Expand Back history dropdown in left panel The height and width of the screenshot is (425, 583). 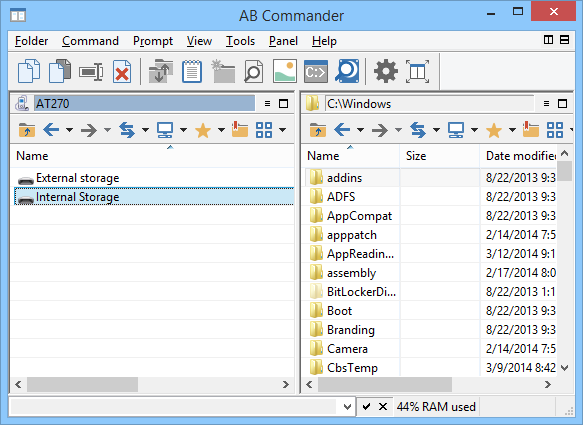(x=70, y=130)
